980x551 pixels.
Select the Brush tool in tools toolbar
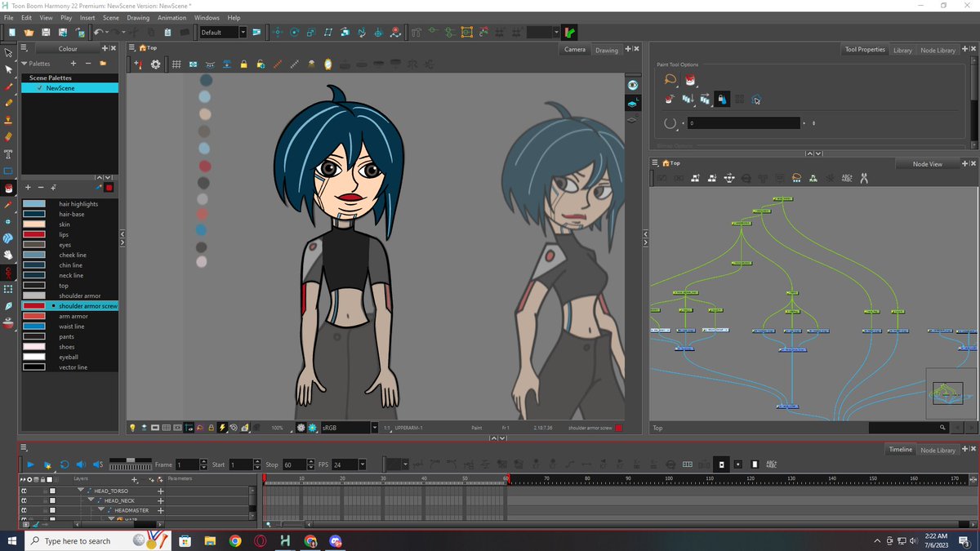[8, 86]
